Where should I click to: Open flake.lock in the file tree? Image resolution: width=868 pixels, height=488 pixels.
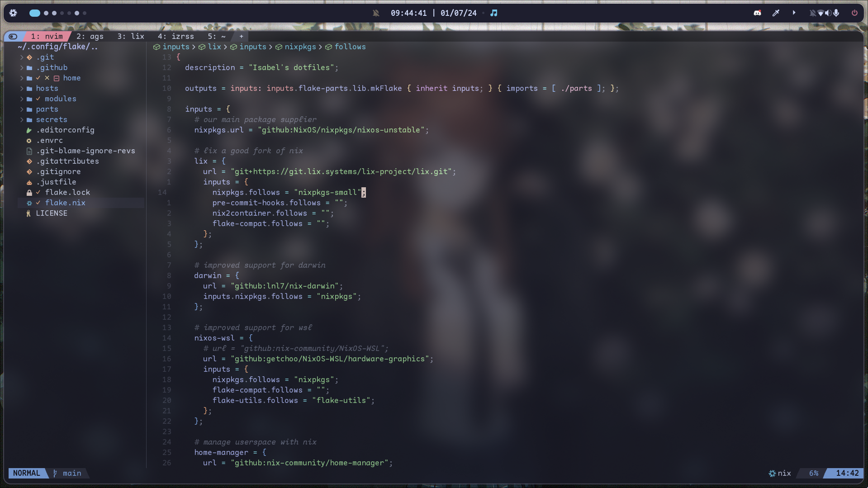(67, 192)
